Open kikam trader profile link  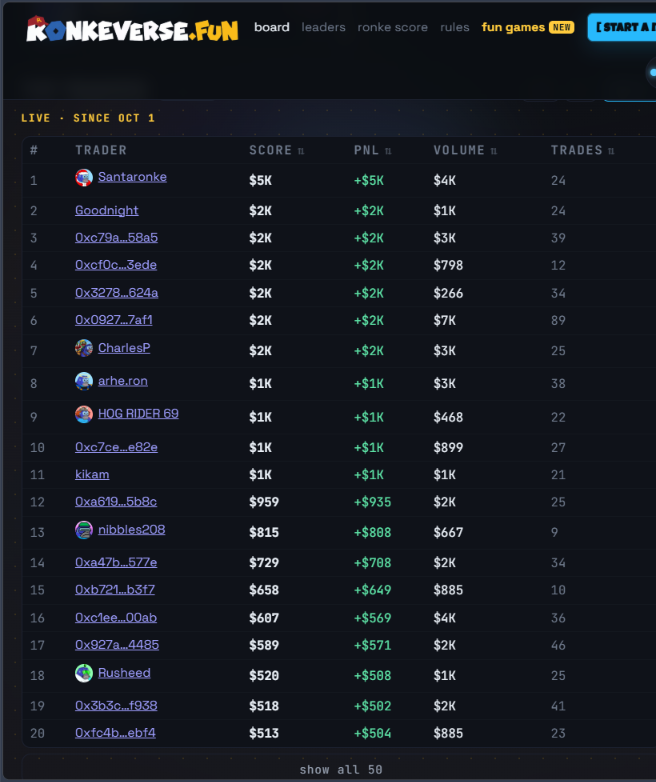92,474
